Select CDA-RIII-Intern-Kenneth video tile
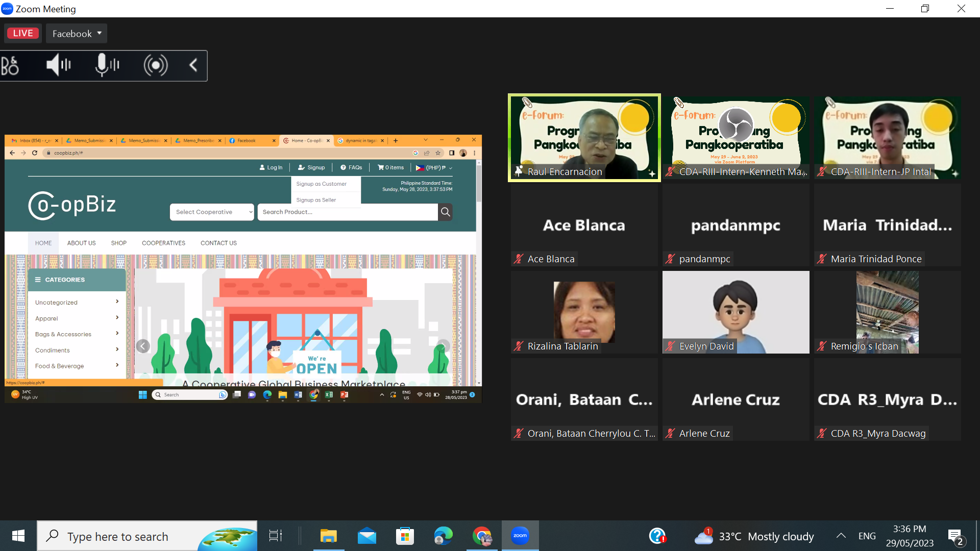980x551 pixels. [x=736, y=138]
